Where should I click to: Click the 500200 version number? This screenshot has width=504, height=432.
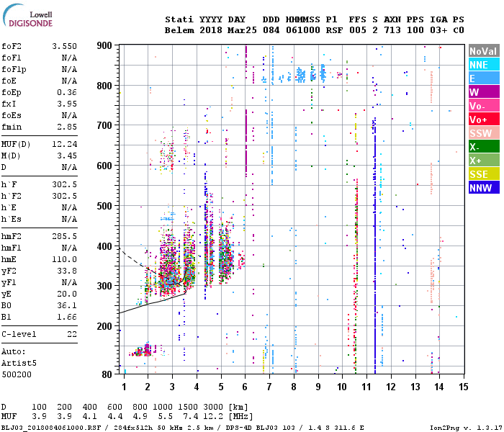17,374
